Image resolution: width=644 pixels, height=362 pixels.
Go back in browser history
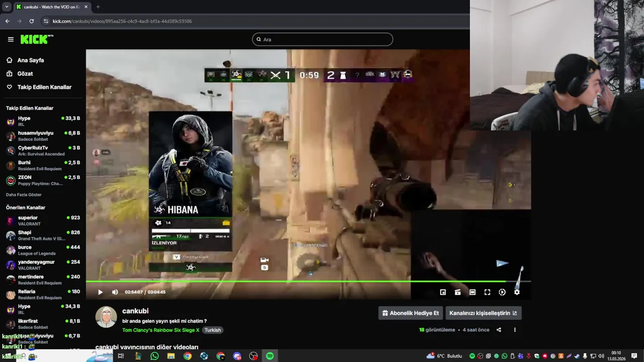coord(7,21)
